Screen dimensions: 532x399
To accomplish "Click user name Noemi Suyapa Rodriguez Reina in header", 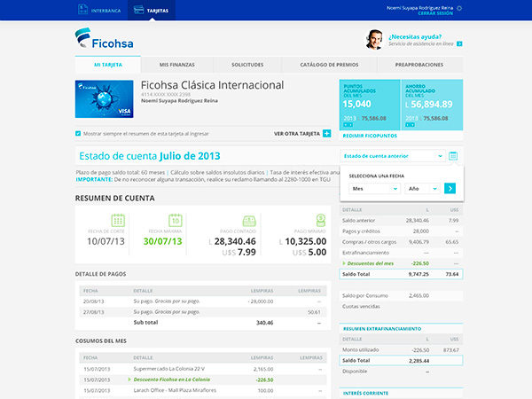I will tap(419, 7).
